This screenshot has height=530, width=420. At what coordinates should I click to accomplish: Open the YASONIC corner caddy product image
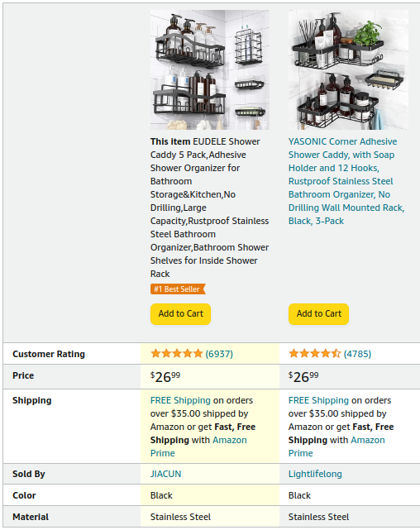click(x=348, y=70)
